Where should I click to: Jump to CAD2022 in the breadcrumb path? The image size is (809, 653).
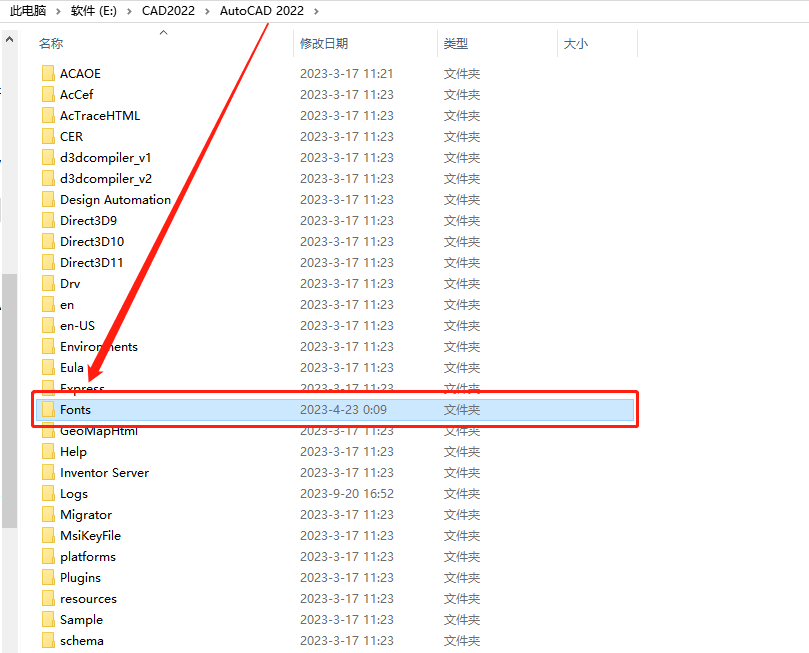168,11
